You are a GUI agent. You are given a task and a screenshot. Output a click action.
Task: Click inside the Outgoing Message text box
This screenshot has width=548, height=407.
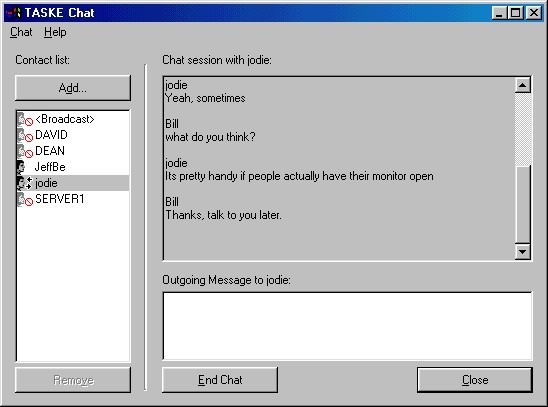347,326
